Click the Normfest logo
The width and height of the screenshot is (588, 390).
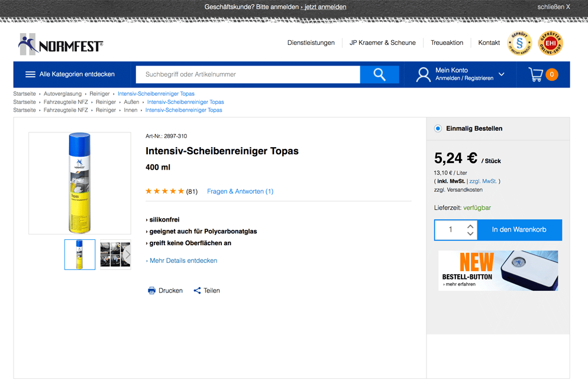pyautogui.click(x=61, y=44)
